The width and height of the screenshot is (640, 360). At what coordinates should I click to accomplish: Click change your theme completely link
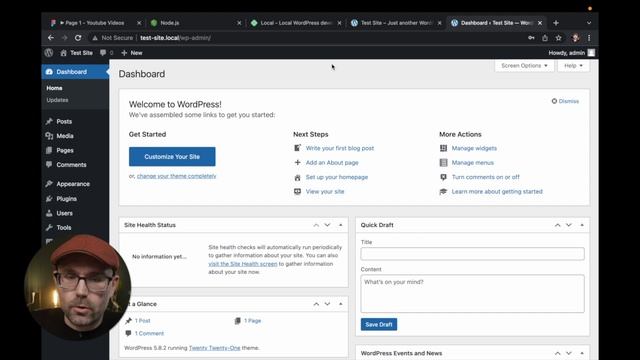[x=176, y=176]
